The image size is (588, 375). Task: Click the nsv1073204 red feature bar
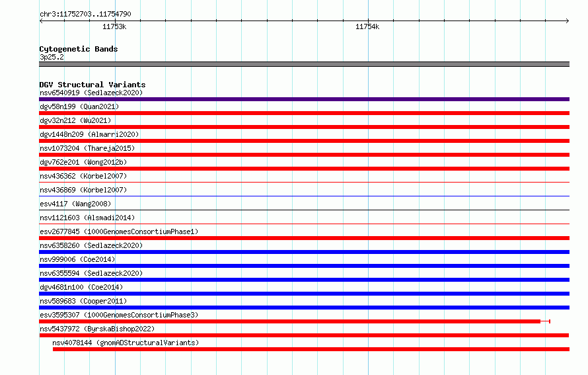tap(304, 155)
